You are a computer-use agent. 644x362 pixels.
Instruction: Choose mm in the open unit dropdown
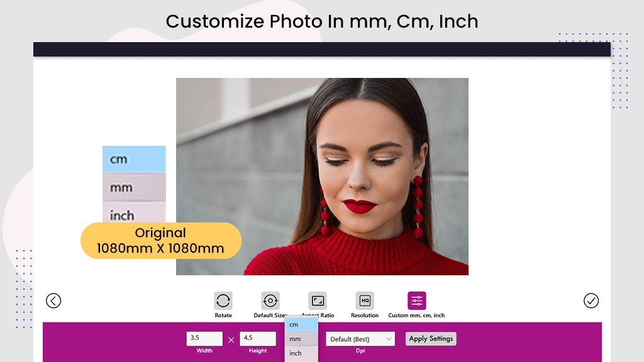click(x=301, y=339)
